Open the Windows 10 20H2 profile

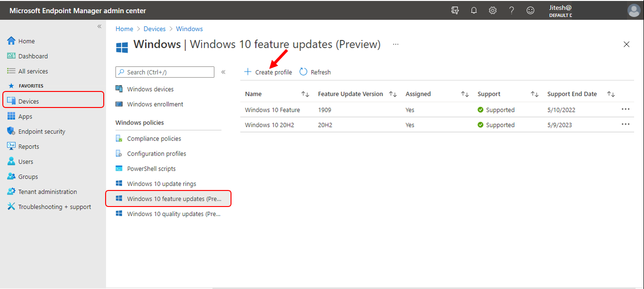tap(270, 125)
